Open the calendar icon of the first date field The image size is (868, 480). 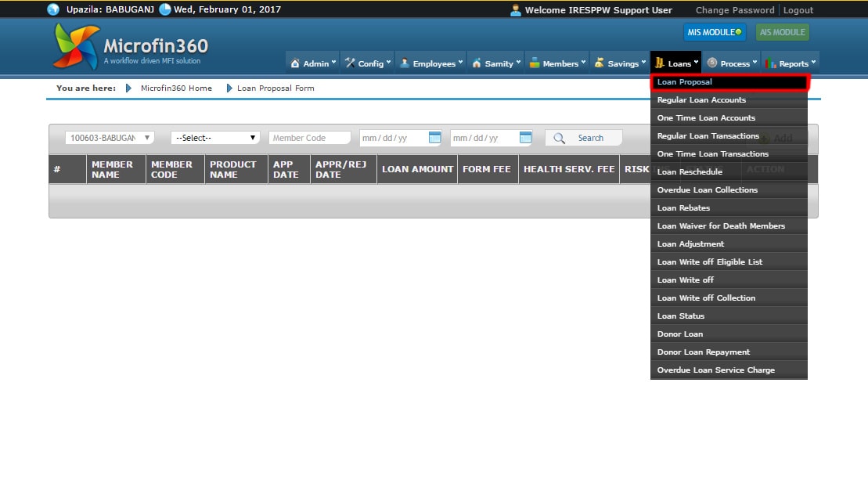434,138
